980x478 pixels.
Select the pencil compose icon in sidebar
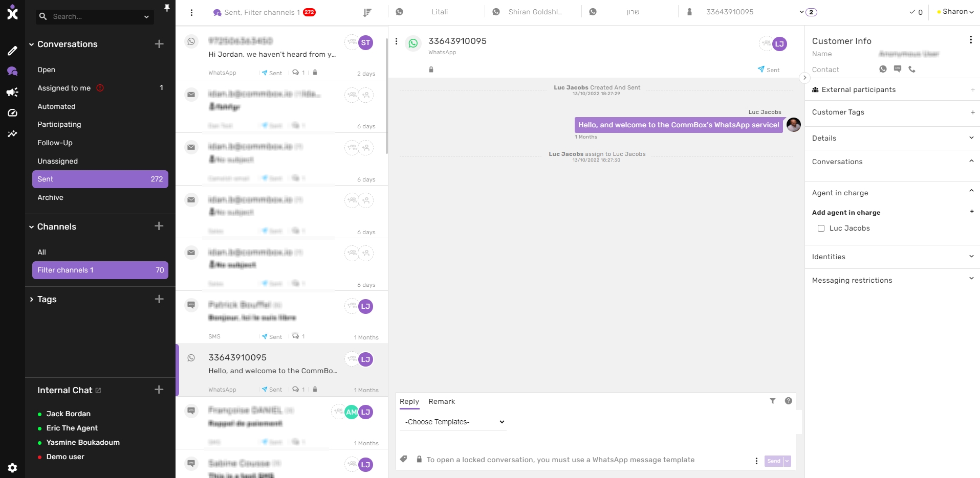coord(12,51)
